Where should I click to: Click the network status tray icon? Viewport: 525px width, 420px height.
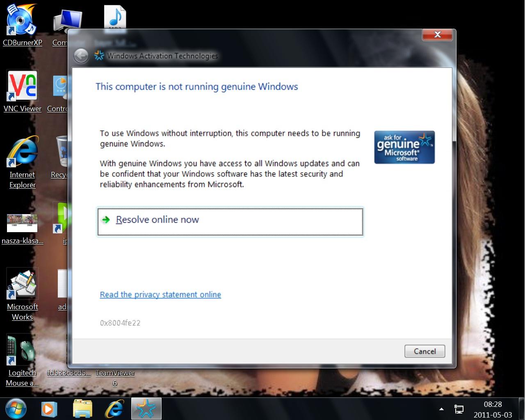[459, 409]
